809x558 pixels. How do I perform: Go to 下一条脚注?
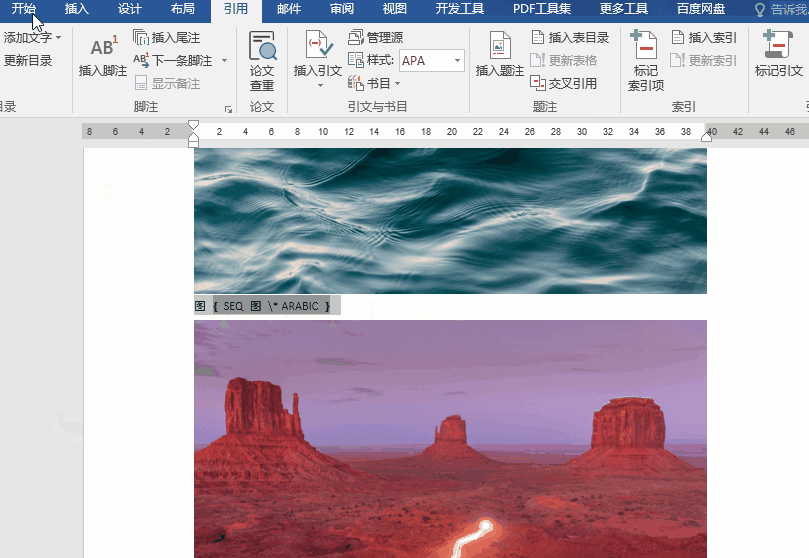coord(173,60)
